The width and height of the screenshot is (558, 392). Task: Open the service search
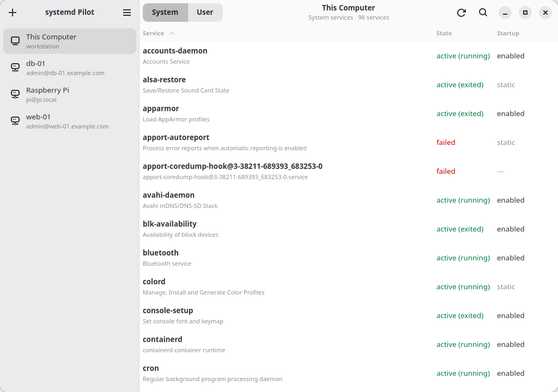483,13
